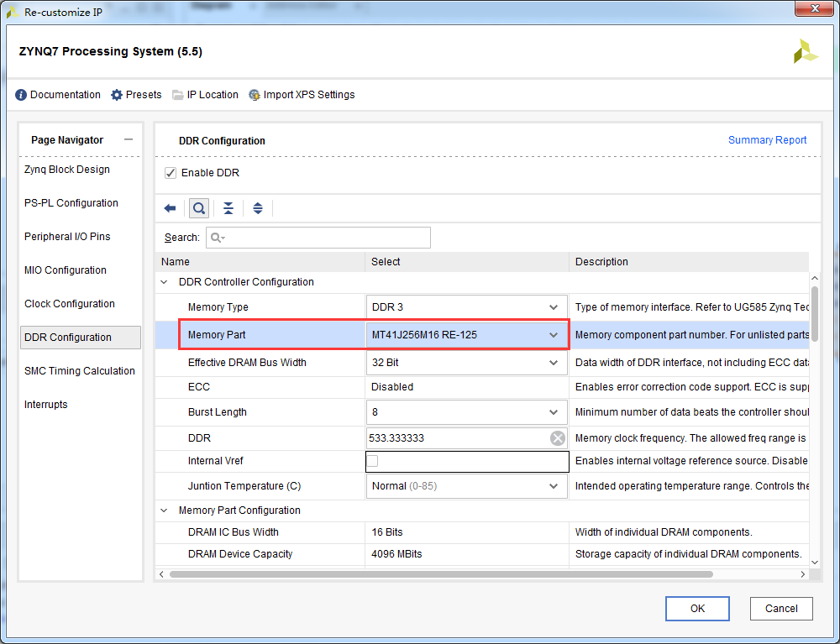Go to Clock Configuration page
Viewport: 840px width, 644px height.
[70, 304]
